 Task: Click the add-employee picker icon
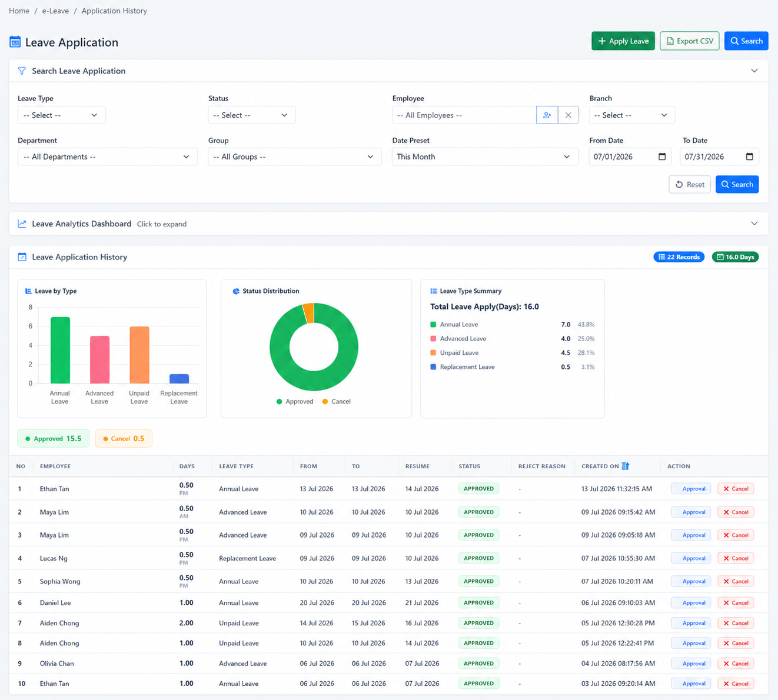click(547, 115)
